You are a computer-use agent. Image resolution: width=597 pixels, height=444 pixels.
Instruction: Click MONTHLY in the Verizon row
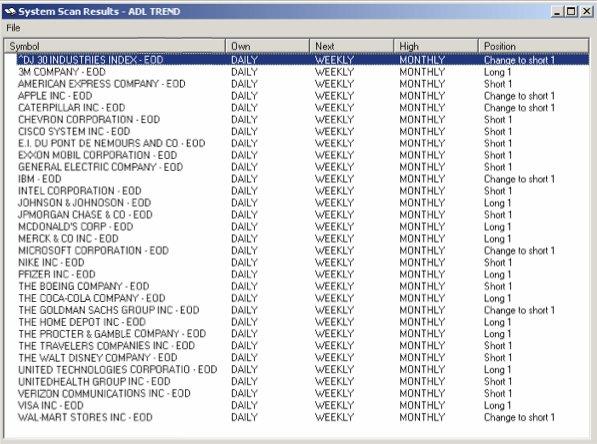pyautogui.click(x=422, y=393)
